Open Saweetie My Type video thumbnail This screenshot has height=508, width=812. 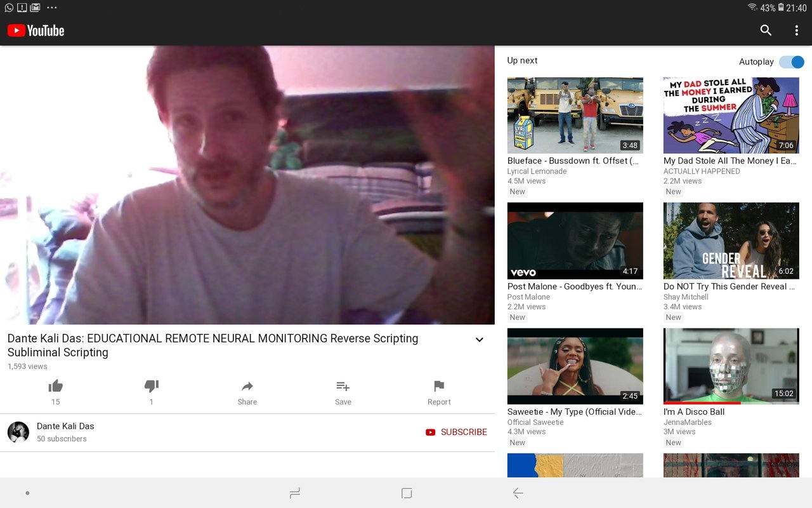point(575,366)
